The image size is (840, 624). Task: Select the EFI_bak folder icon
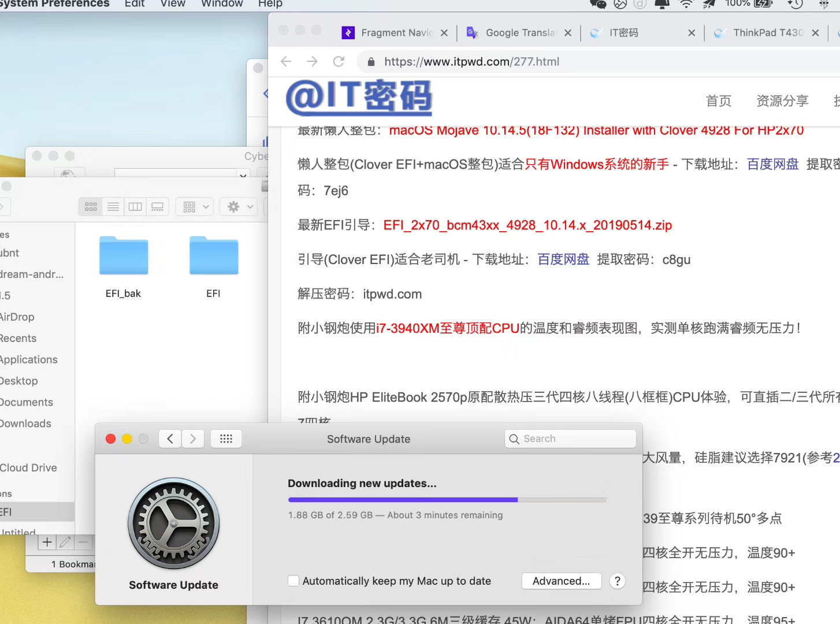tap(124, 255)
